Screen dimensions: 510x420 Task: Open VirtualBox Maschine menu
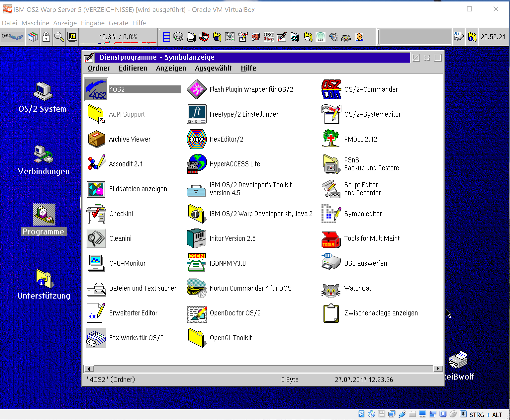click(x=35, y=23)
